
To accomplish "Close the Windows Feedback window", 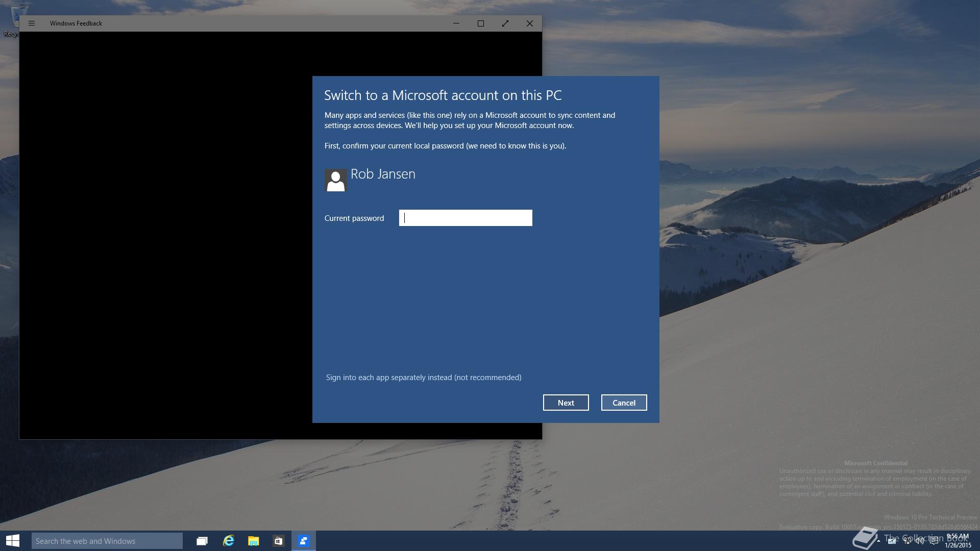I will (530, 23).
